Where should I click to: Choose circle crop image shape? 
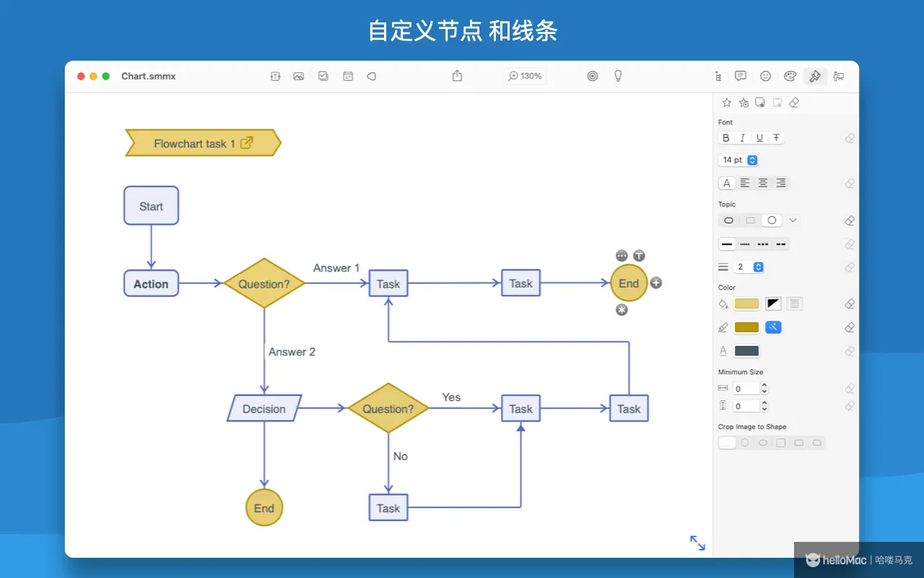click(745, 443)
